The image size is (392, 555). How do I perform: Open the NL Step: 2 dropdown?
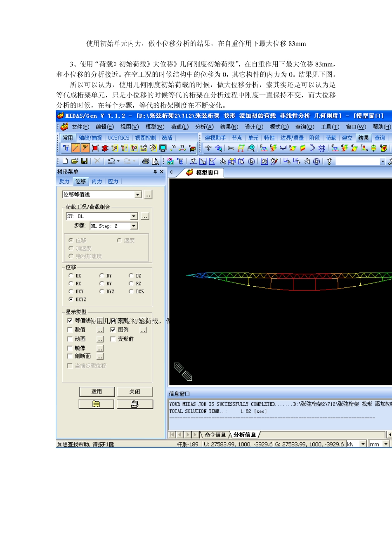[x=134, y=226]
